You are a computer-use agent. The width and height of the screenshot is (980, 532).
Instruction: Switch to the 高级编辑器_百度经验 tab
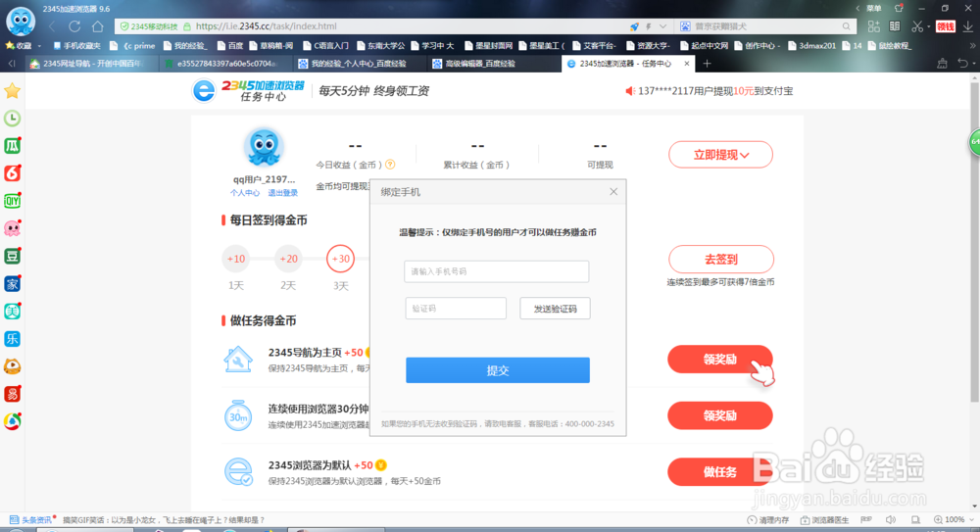click(491, 63)
